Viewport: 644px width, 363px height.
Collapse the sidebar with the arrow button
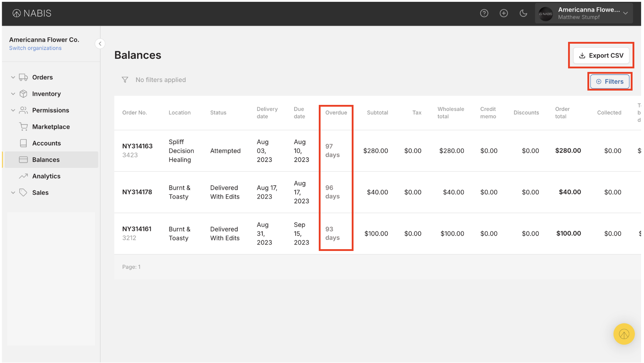click(100, 44)
